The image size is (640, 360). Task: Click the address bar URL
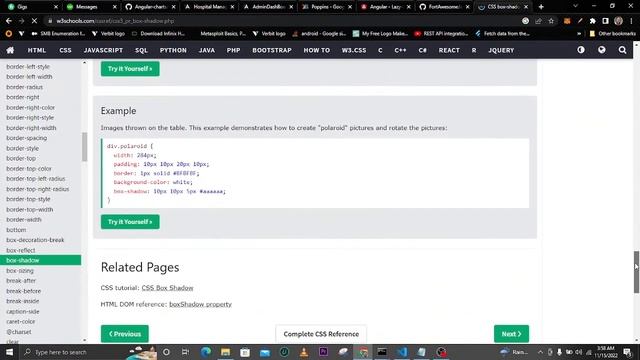(116, 21)
